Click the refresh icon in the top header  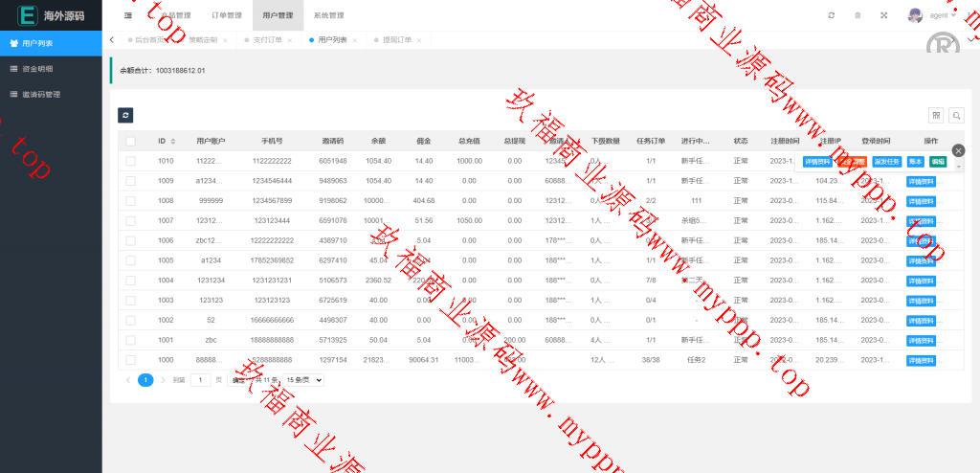point(831,15)
